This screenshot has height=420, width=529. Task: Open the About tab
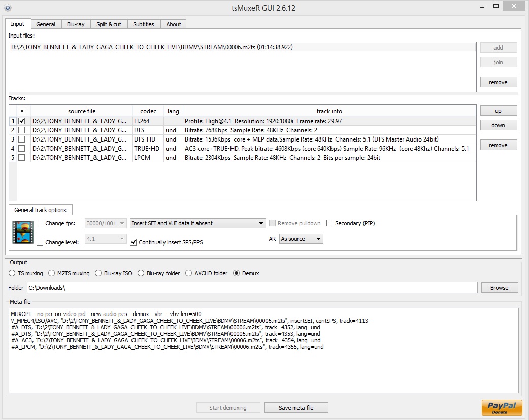[x=174, y=24]
